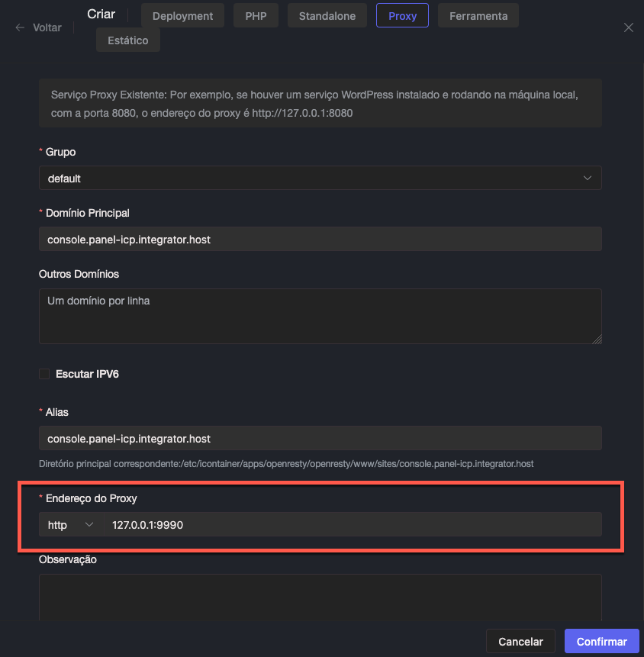Open the http protocol dropdown
This screenshot has height=657, width=644.
pos(70,525)
